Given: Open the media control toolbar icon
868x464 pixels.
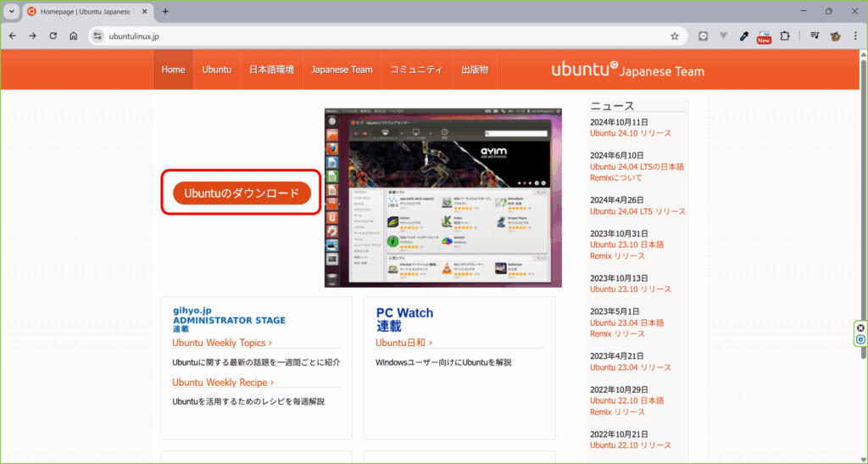Looking at the screenshot, I should 815,36.
